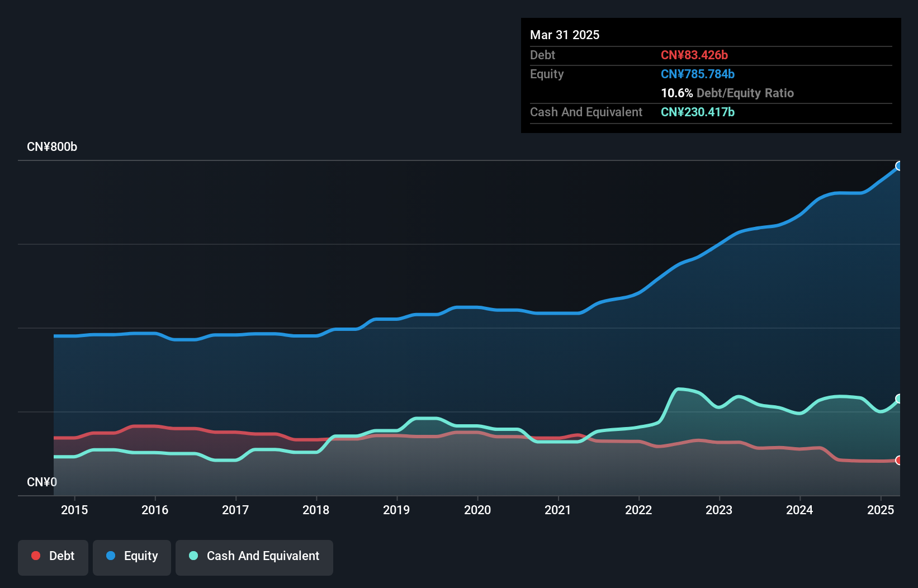Click the blue Equity legend dot
This screenshot has height=588, width=918.
point(111,556)
